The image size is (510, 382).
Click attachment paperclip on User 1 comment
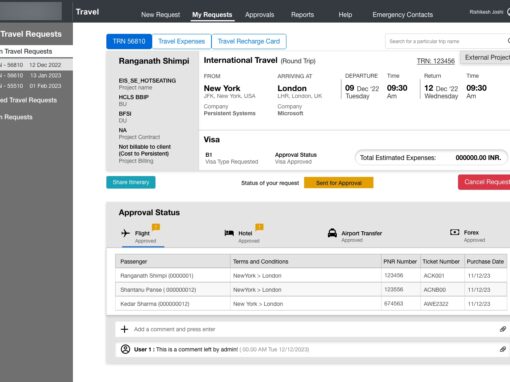point(503,349)
